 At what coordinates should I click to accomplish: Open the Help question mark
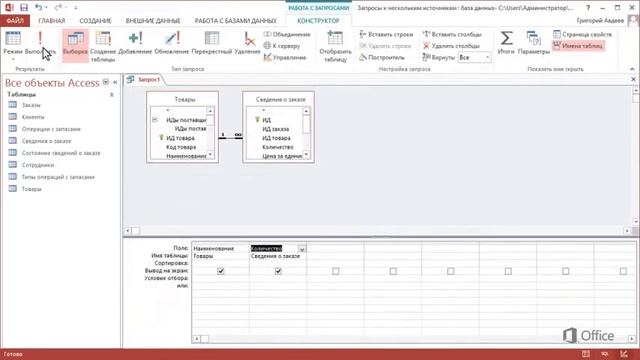click(x=588, y=7)
